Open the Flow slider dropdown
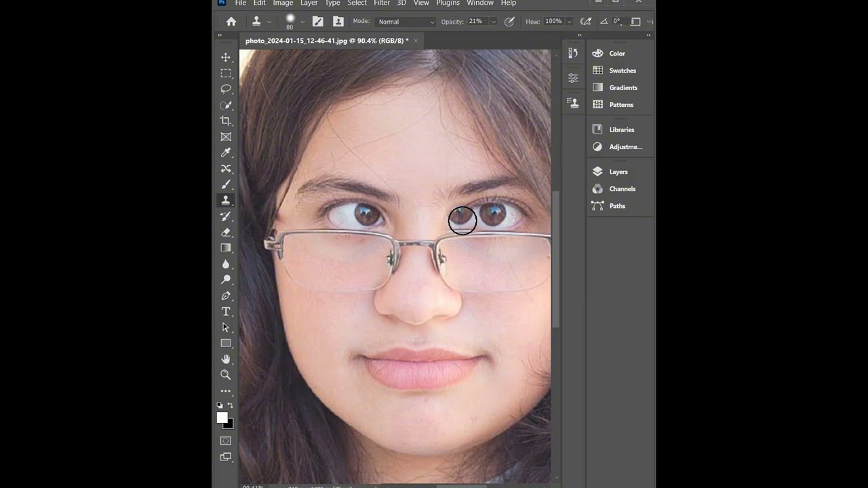Image resolution: width=868 pixels, height=488 pixels. tap(569, 22)
